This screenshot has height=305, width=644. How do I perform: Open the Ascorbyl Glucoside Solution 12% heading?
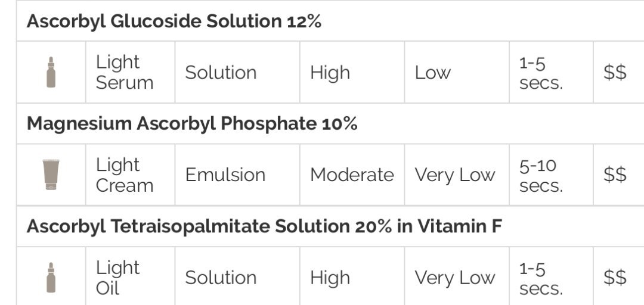[x=174, y=21]
